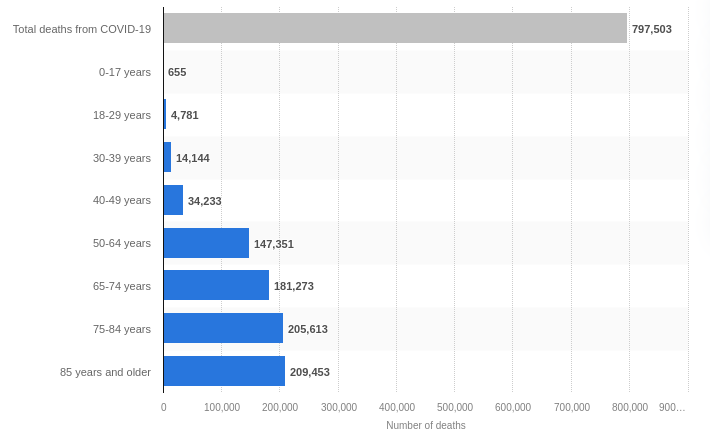Viewport: 710px width, 442px height.
Task: Select the '85 years and older' axis label
Action: click(105, 372)
